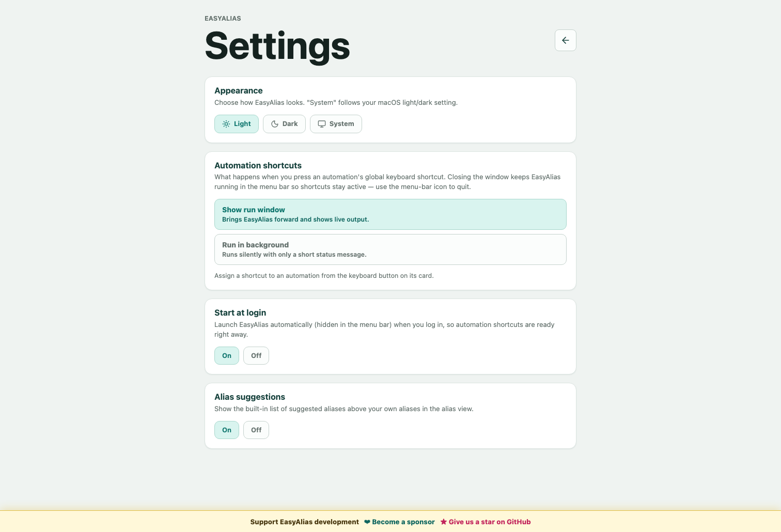
Task: Click the back arrow icon button
Action: [x=565, y=40]
